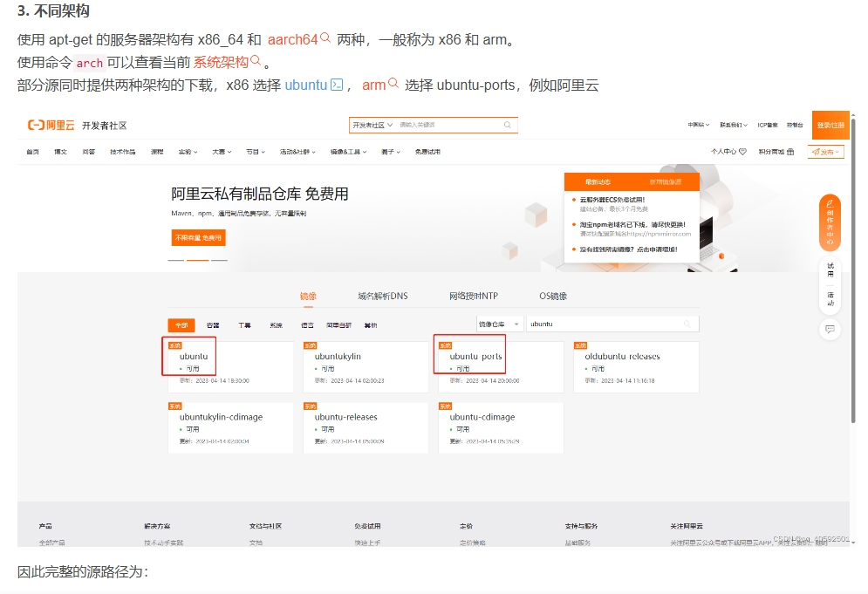Screen dimensions: 868x594
Task: Expand the 节目 nav dropdown
Action: [256, 152]
